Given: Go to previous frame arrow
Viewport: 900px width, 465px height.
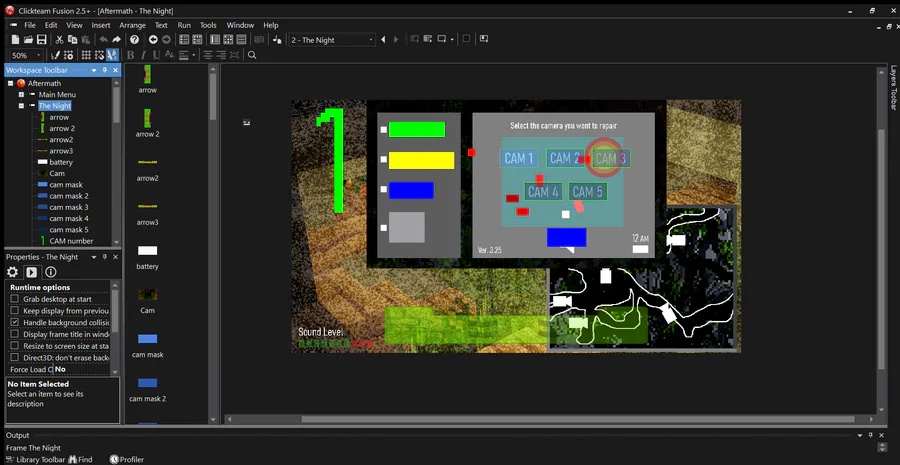Looking at the screenshot, I should point(383,40).
